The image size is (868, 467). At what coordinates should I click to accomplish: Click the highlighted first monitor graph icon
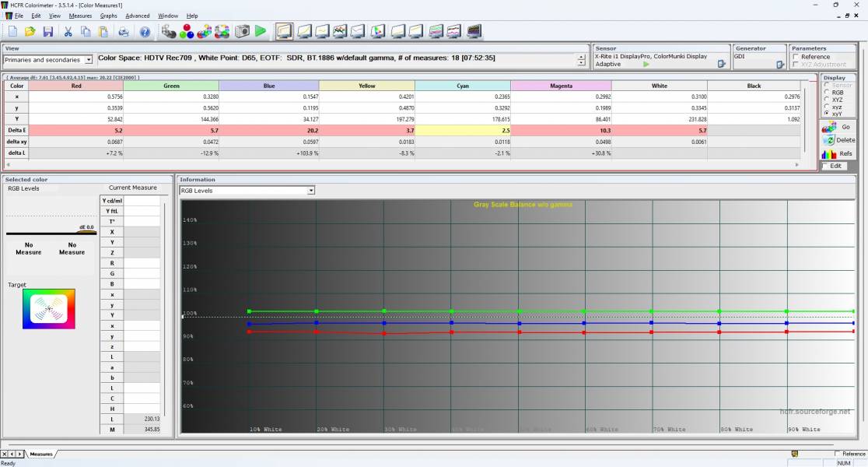[x=285, y=32]
